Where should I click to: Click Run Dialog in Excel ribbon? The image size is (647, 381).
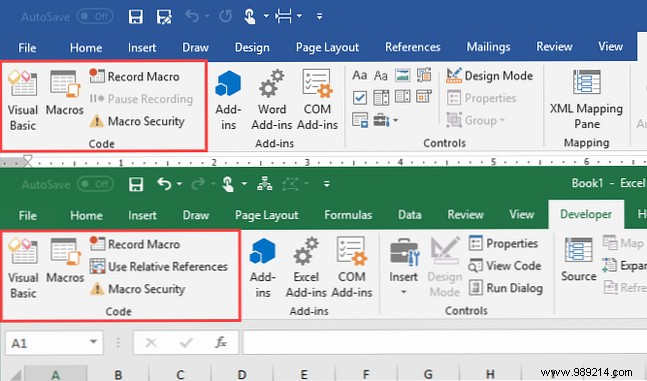point(506,288)
